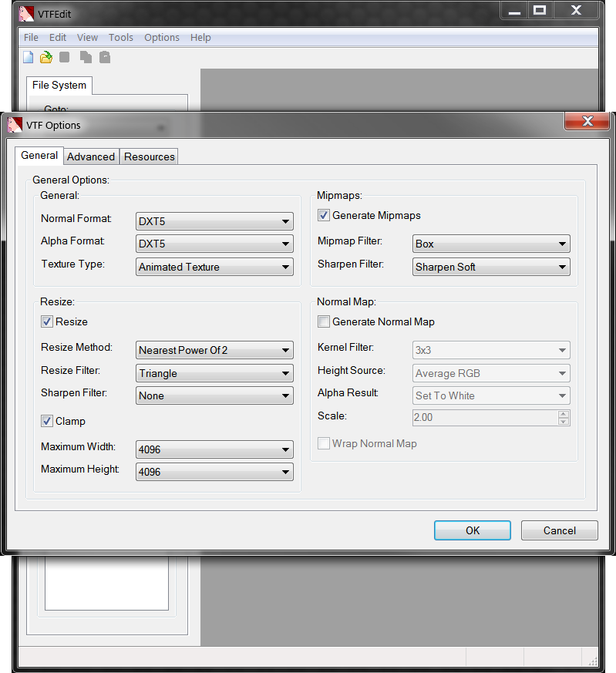Click the Open file folder icon

point(46,57)
